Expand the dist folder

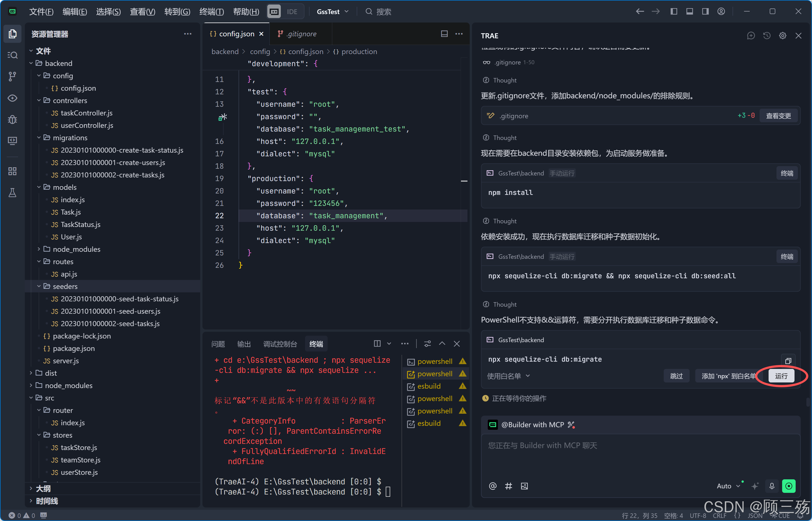click(51, 373)
